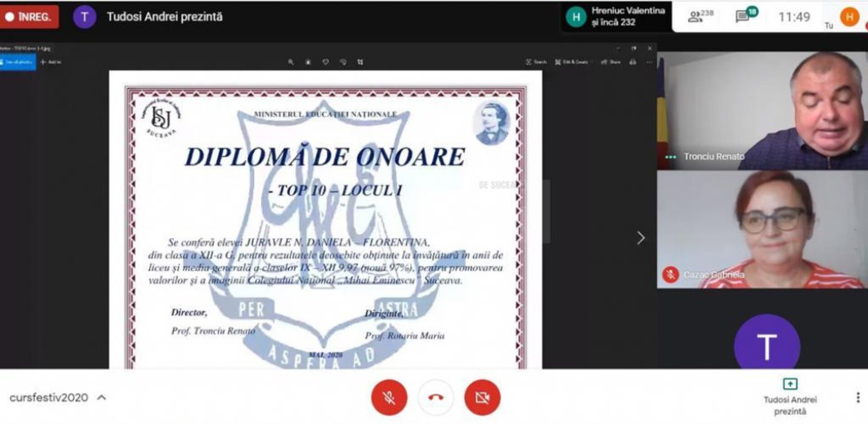Click Add to in Photos toolbar
Screen dimensions: 868x424
coord(51,62)
